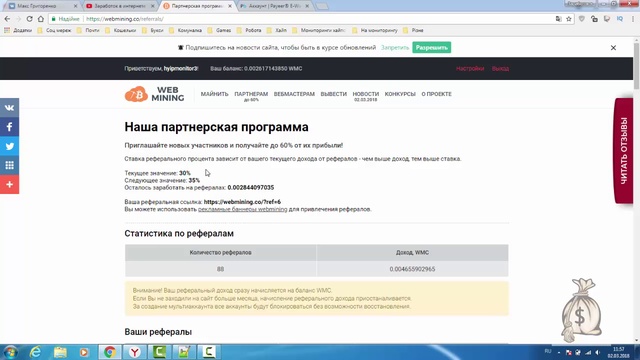The height and width of the screenshot is (360, 640).
Task: Open browser home page icon
Action: coord(41,19)
